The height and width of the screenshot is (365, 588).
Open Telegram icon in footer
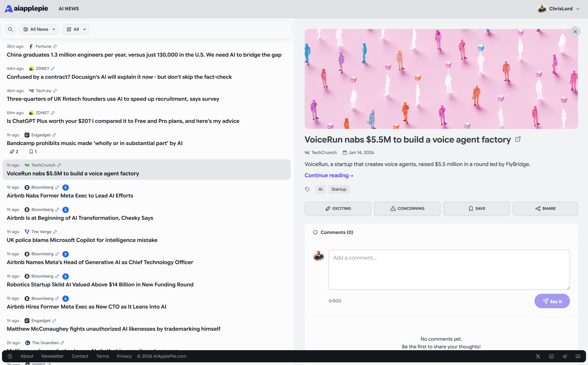click(x=564, y=356)
